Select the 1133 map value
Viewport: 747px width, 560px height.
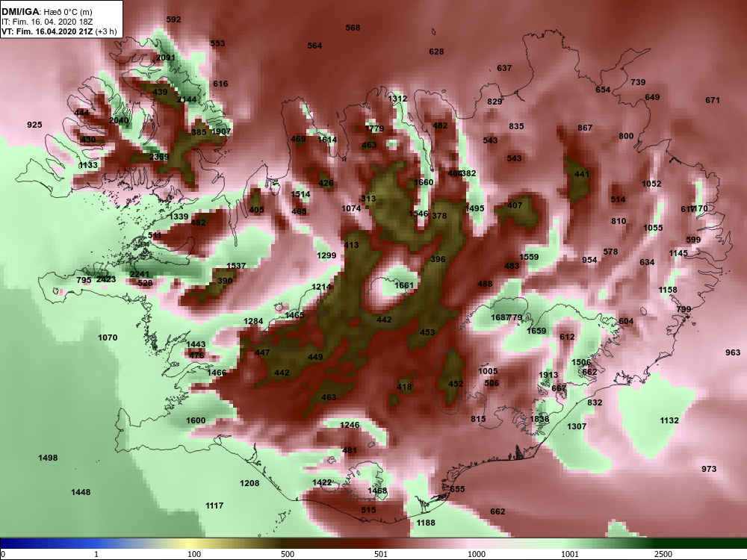[88, 165]
